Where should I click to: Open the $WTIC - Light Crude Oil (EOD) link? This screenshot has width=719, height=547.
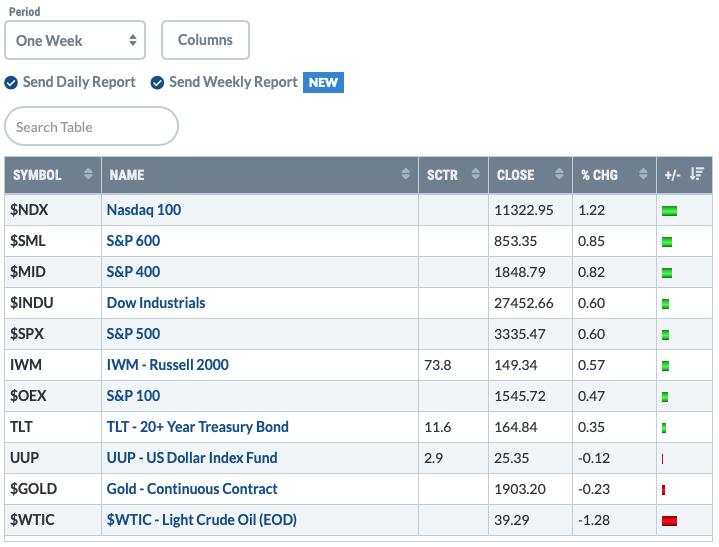pos(201,520)
